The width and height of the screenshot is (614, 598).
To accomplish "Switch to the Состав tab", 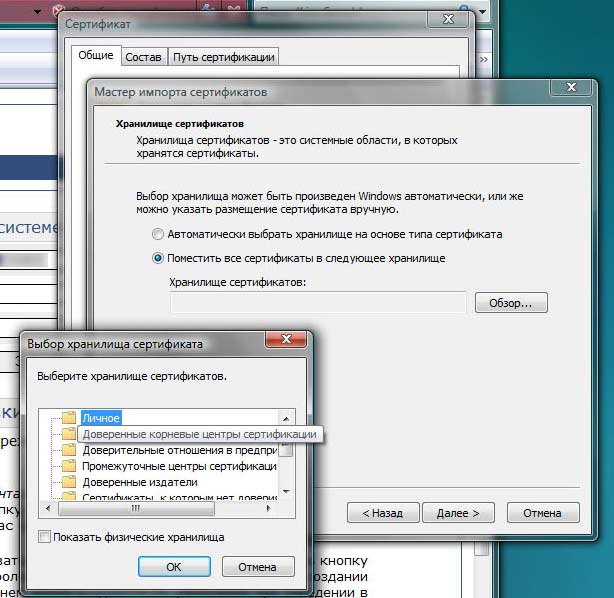I will 143,57.
